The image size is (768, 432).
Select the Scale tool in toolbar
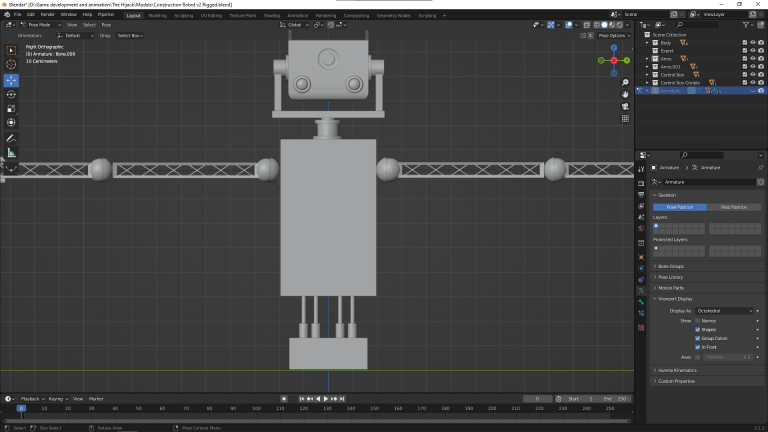click(x=11, y=108)
